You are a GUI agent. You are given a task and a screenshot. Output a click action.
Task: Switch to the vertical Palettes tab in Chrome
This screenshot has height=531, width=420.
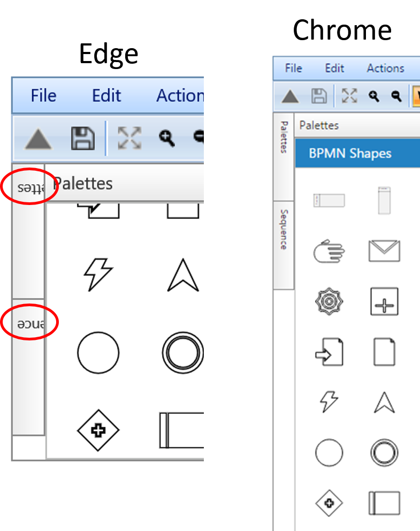(x=284, y=157)
